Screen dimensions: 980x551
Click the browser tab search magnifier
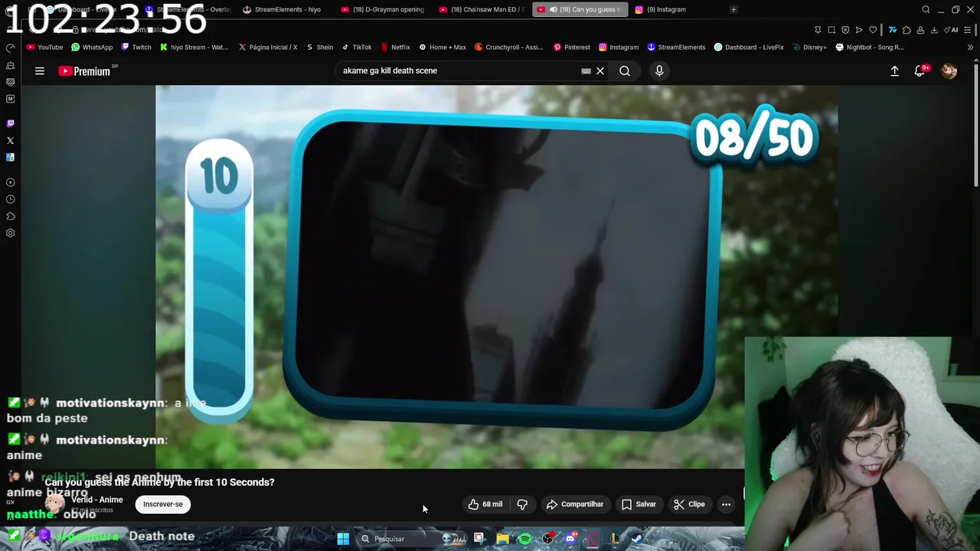926,9
